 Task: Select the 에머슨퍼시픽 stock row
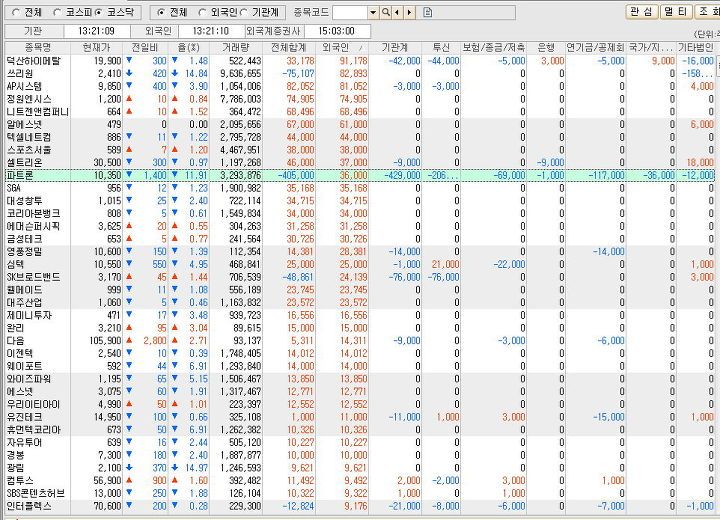(360, 226)
